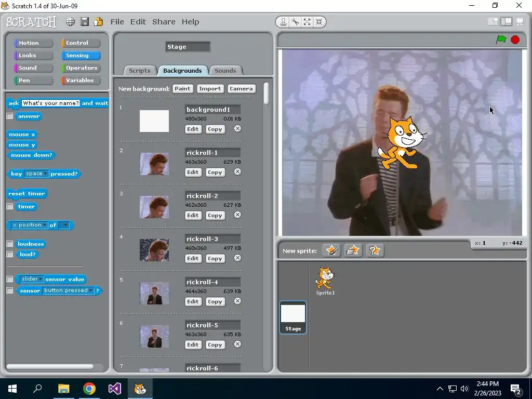Open the Help menu

pyautogui.click(x=190, y=22)
